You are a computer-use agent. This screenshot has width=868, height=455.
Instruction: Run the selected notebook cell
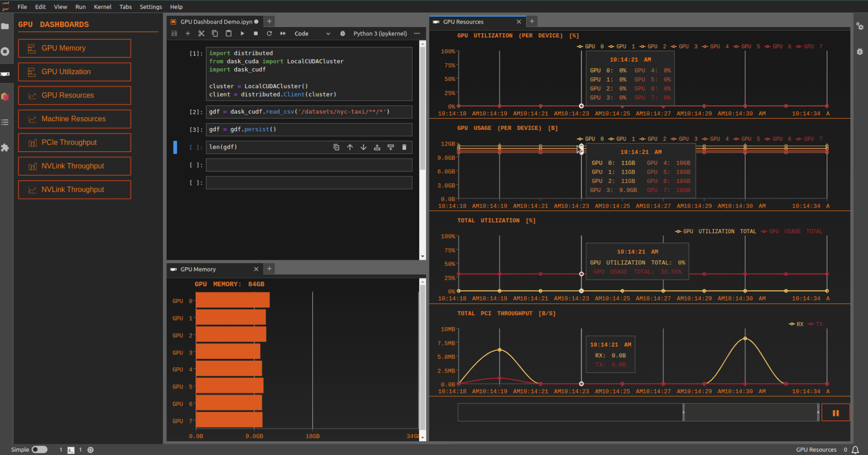(242, 33)
